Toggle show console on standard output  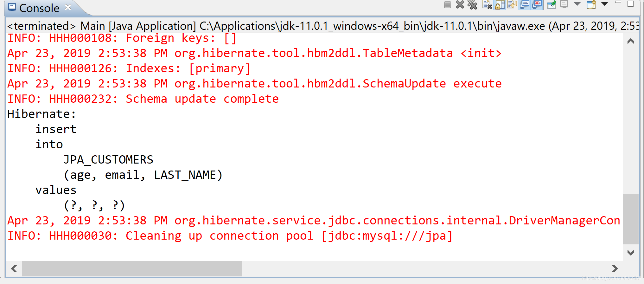tap(525, 5)
